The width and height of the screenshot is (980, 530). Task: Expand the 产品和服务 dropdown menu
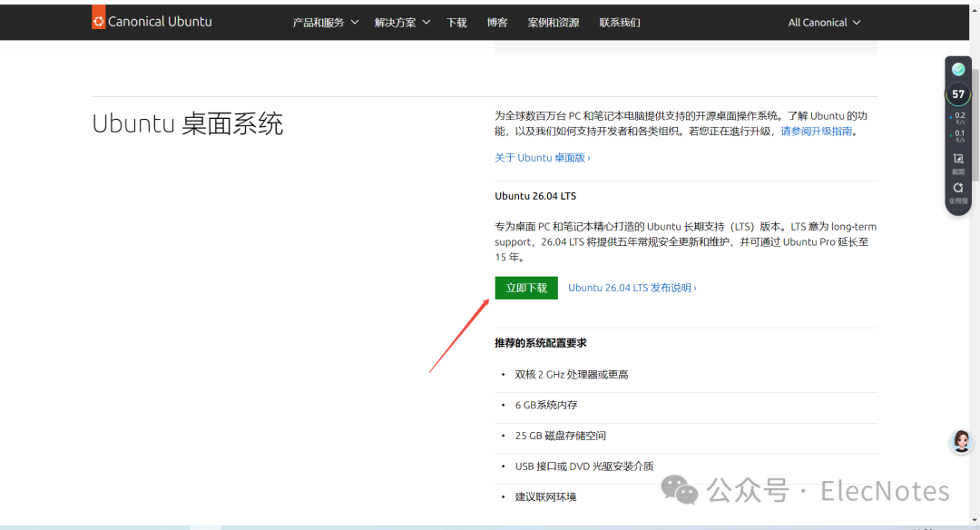(326, 23)
